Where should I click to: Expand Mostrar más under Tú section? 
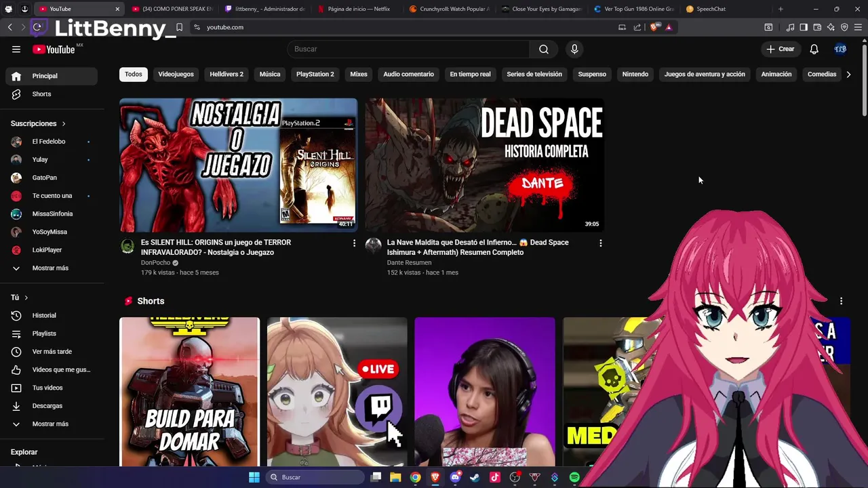tap(52, 424)
